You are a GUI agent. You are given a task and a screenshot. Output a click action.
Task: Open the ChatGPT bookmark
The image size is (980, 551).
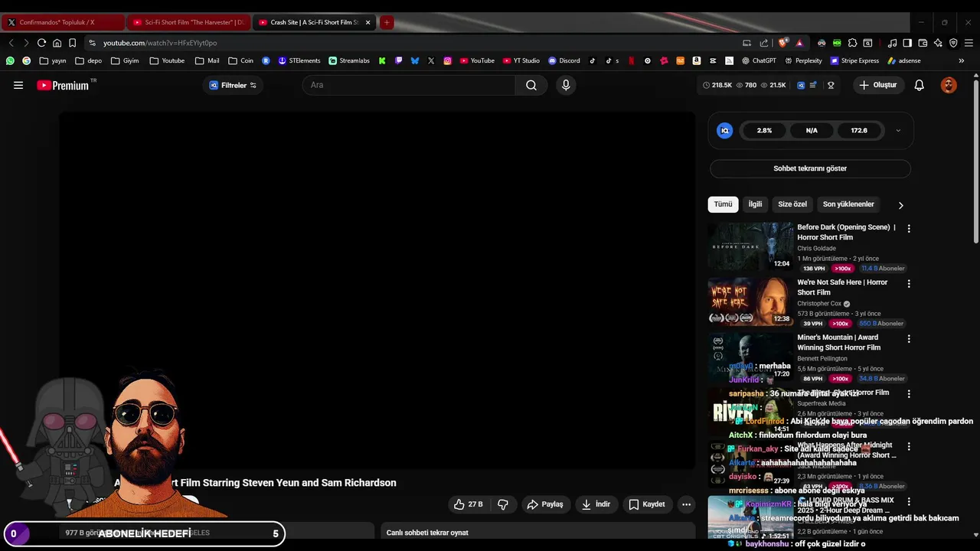[758, 60]
